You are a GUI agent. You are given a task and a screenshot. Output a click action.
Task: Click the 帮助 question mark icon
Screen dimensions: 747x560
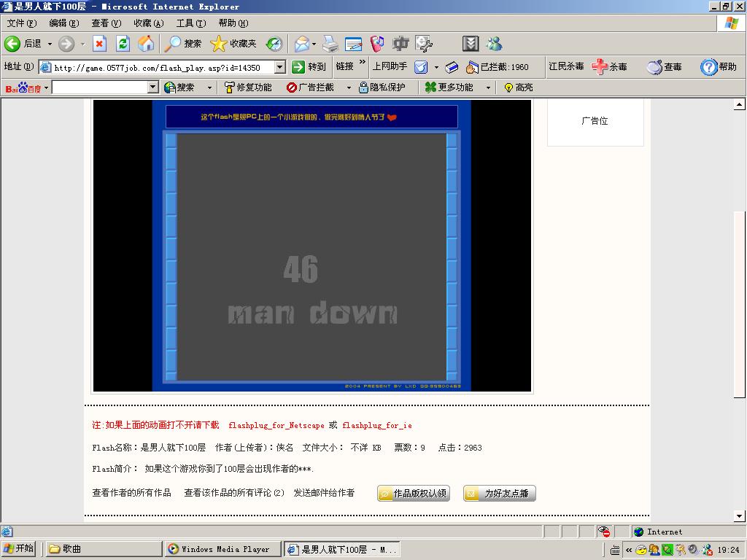[719, 66]
